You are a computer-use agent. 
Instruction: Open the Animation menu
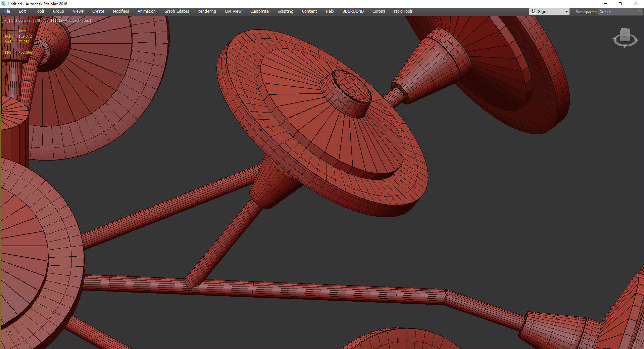(x=147, y=11)
